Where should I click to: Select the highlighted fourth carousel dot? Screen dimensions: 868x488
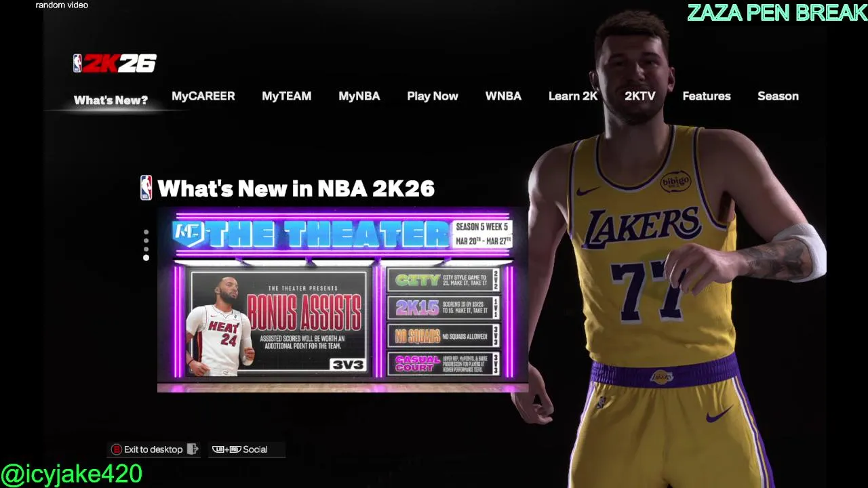pyautogui.click(x=146, y=258)
